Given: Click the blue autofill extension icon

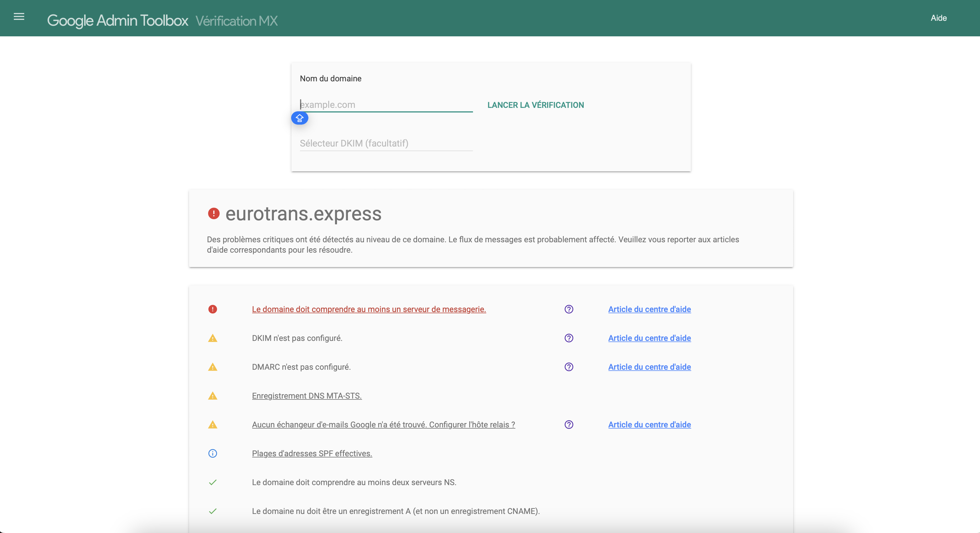Looking at the screenshot, I should (x=299, y=119).
